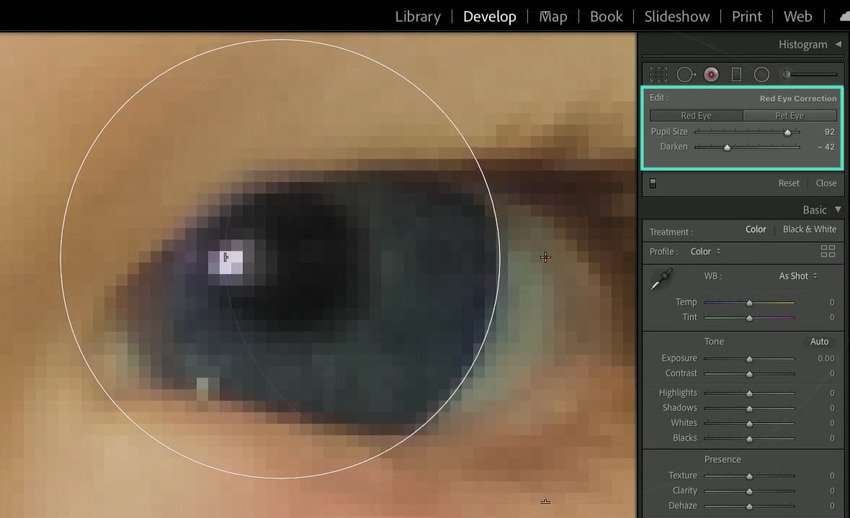850x518 pixels.
Task: Switch to the Web module
Action: pos(798,17)
